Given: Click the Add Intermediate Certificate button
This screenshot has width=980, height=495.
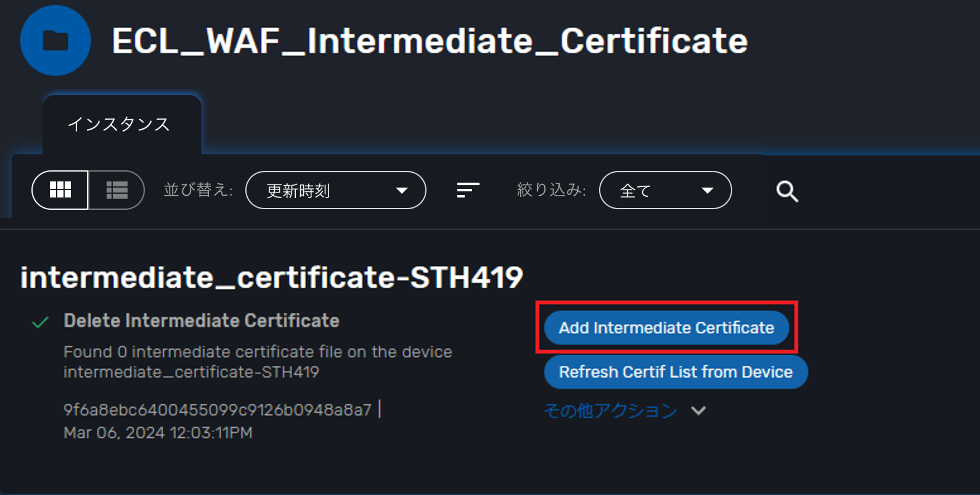Looking at the screenshot, I should pos(666,327).
